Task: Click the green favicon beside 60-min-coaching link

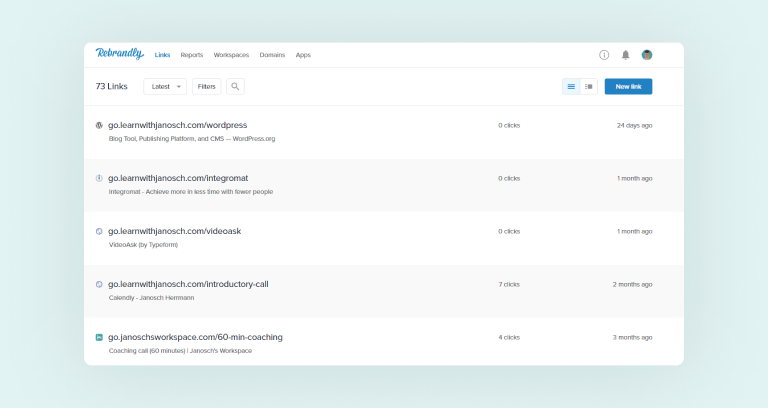Action: pos(99,337)
